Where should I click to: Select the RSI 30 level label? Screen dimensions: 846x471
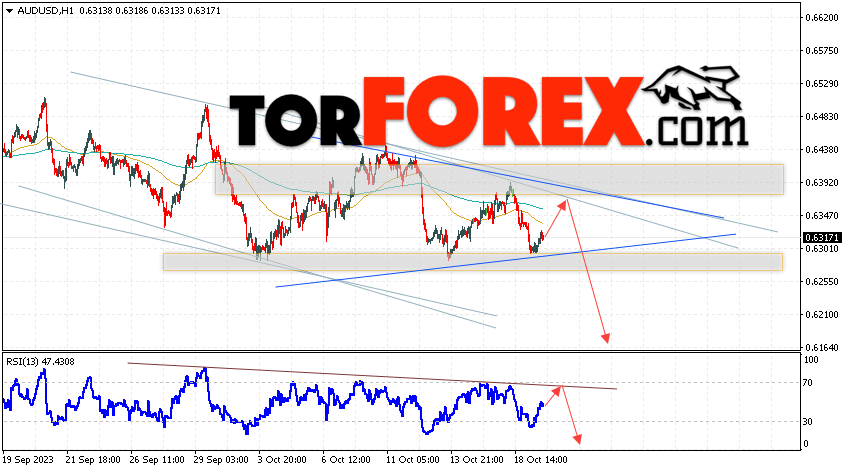coord(808,422)
